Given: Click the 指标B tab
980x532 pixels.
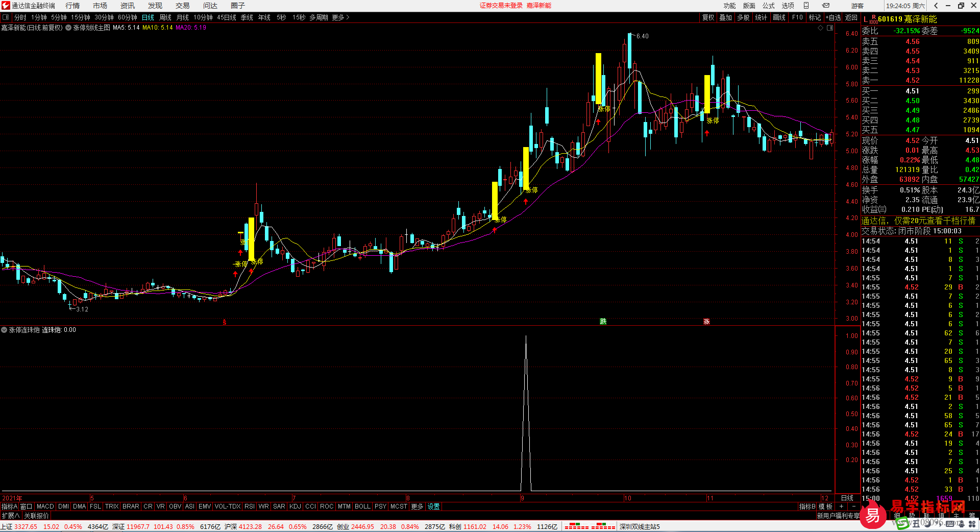Looking at the screenshot, I should (x=807, y=506).
